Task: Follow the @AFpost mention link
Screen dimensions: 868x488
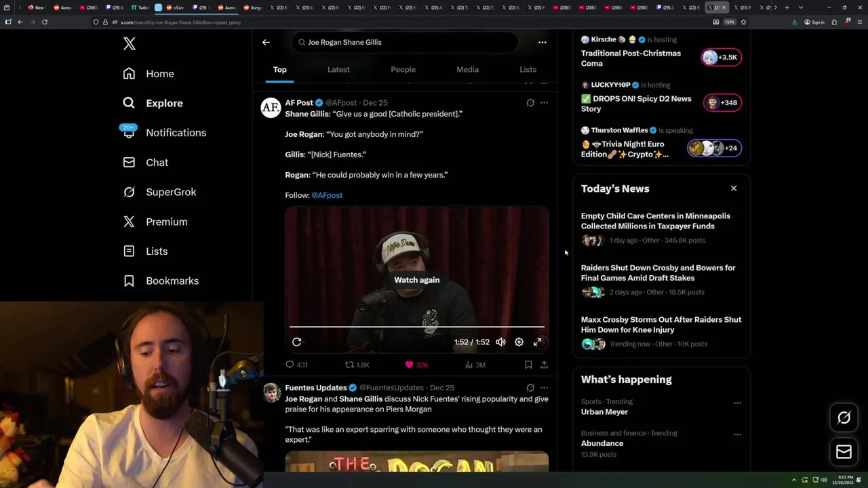Action: [327, 195]
